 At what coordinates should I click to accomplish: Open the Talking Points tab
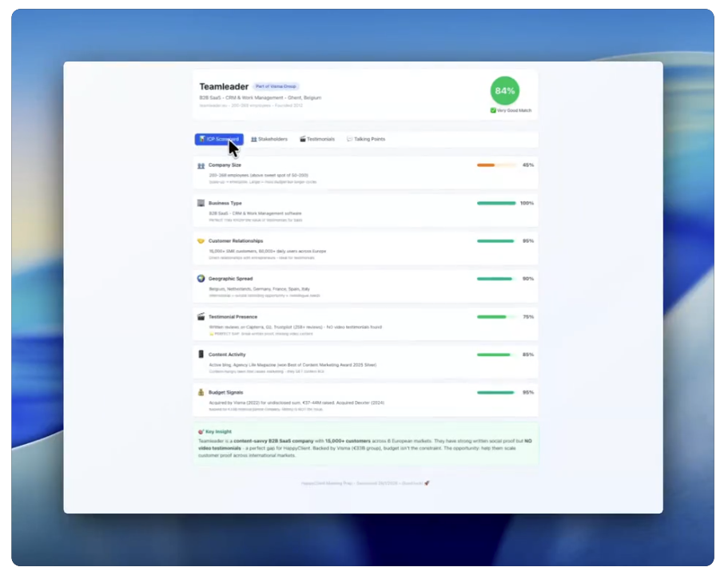coord(366,139)
